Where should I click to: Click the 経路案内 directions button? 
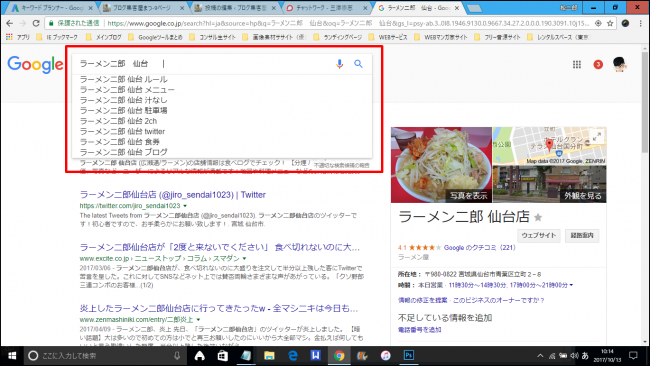point(582,235)
